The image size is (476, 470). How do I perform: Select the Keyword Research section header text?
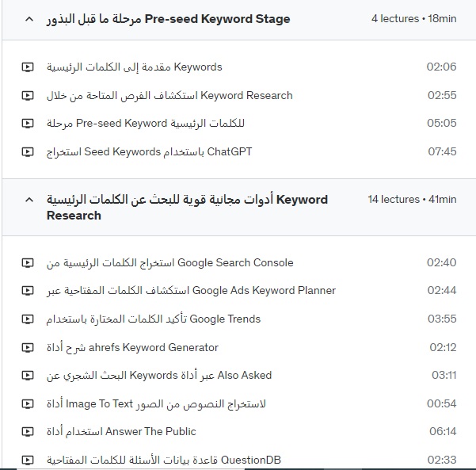[187, 208]
